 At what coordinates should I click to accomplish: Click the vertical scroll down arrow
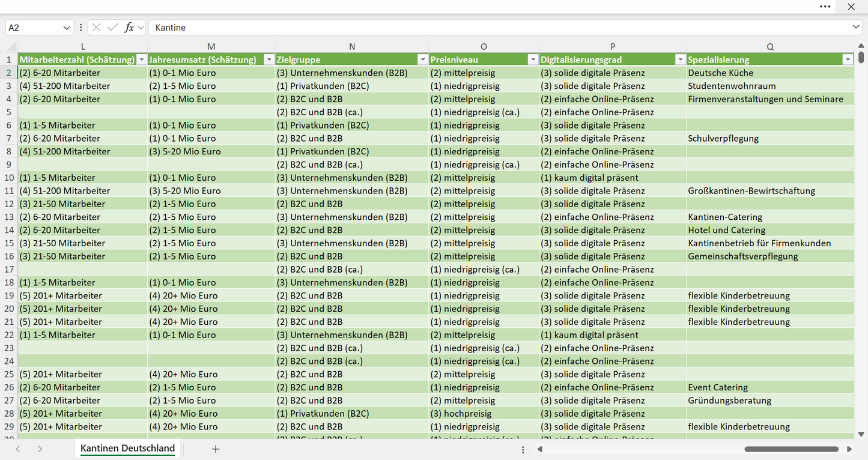click(861, 434)
